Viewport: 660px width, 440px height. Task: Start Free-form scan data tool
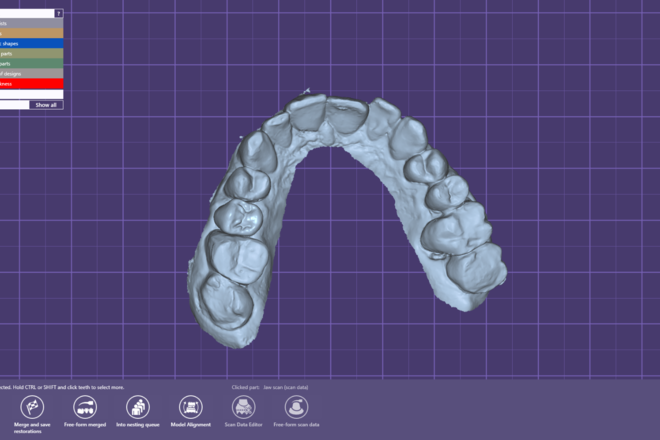pyautogui.click(x=296, y=407)
